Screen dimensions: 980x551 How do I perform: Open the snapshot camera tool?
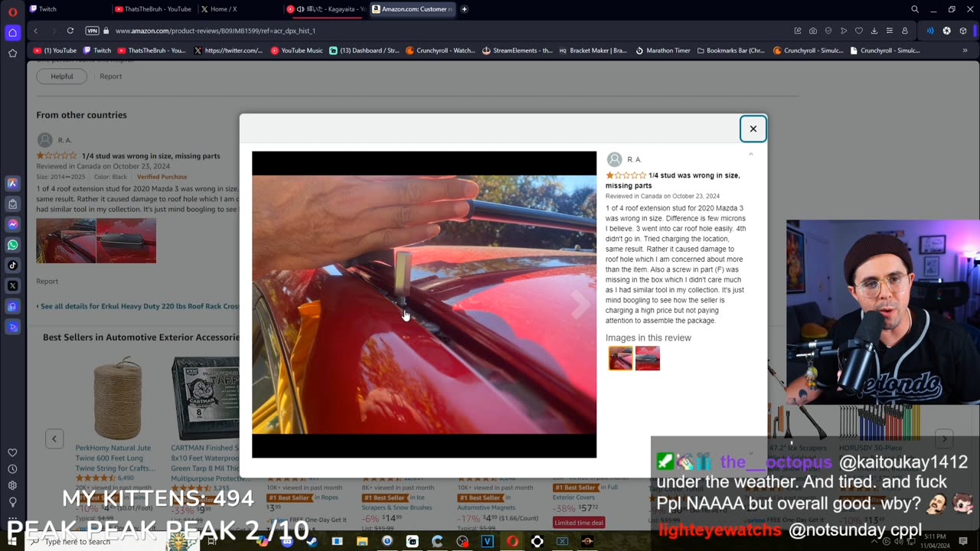(x=813, y=31)
